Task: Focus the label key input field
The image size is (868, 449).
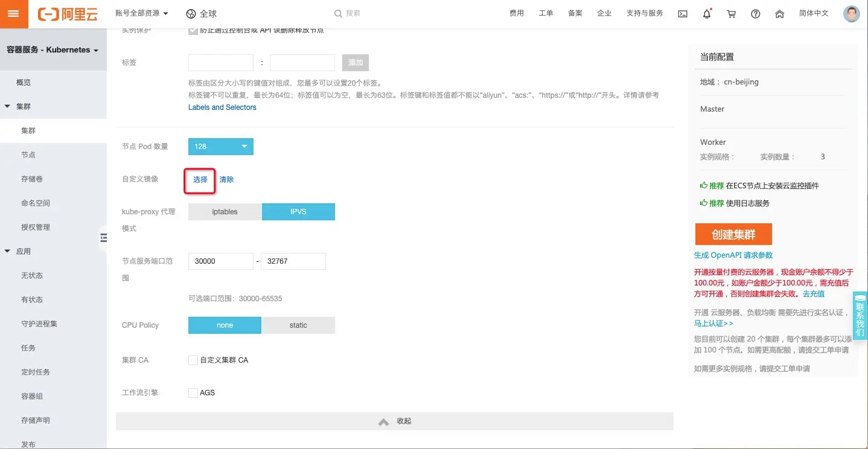Action: click(221, 63)
